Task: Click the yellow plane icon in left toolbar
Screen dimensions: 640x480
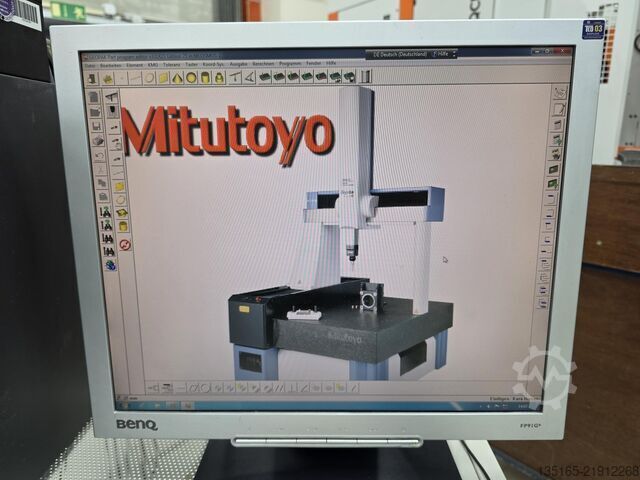Action: tap(119, 187)
